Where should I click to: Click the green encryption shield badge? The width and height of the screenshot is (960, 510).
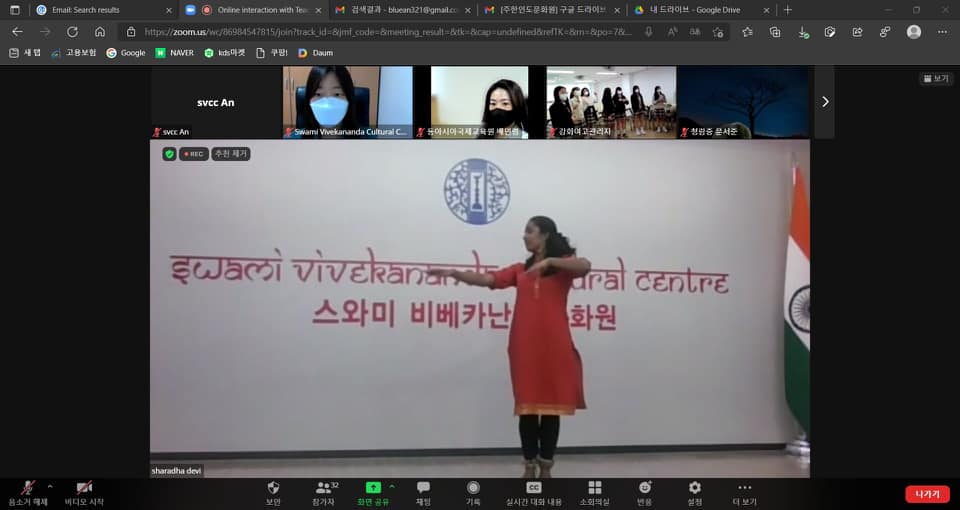pyautogui.click(x=169, y=154)
